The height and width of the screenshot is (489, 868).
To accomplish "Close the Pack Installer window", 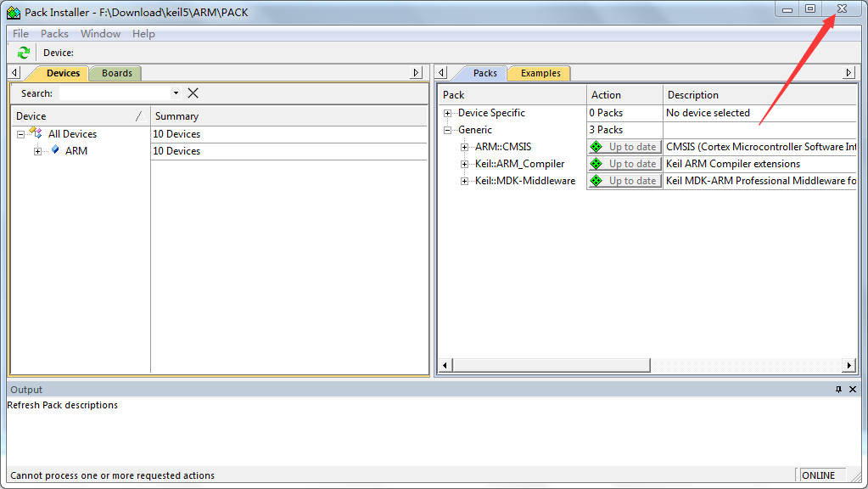I will click(x=842, y=8).
